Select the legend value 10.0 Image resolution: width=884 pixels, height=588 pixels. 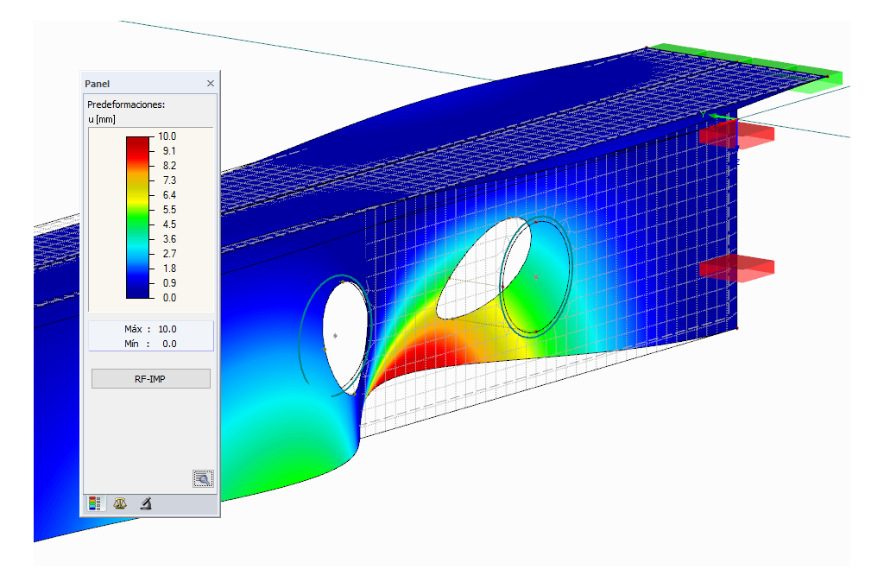167,136
